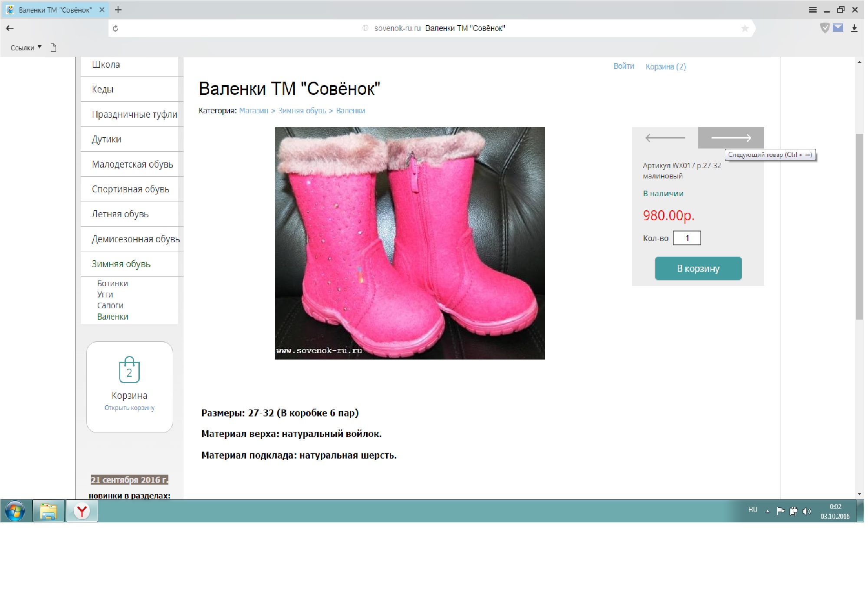Click Валенки breadcrumb link
This screenshot has width=868, height=614.
[x=351, y=111]
